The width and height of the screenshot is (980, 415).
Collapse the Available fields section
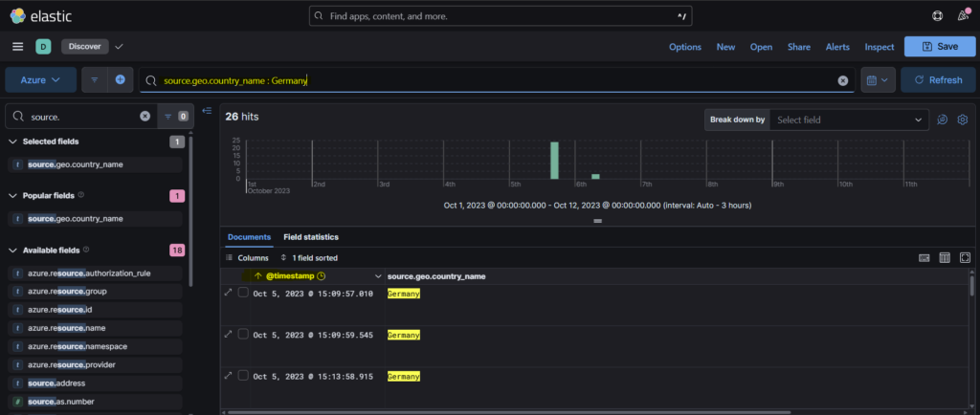[x=12, y=251]
